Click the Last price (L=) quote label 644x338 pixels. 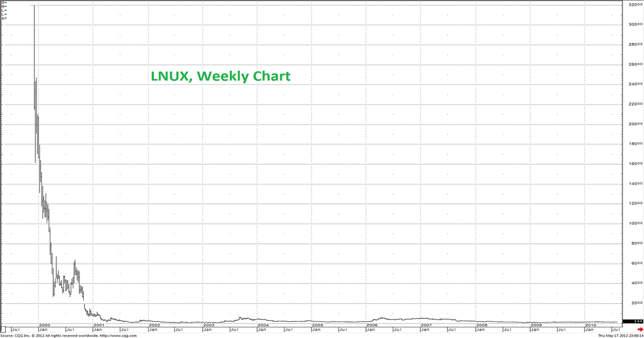pos(4,14)
